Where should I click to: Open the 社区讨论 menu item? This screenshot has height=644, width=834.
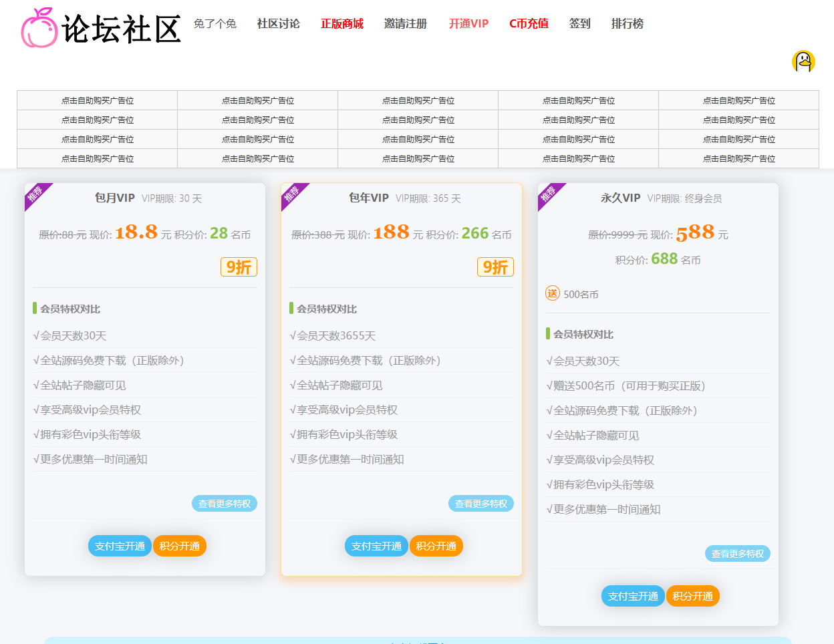pyautogui.click(x=278, y=24)
